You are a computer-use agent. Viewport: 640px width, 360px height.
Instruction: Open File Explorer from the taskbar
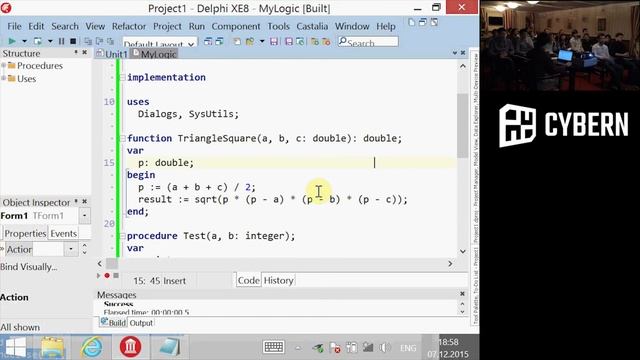tap(52, 347)
